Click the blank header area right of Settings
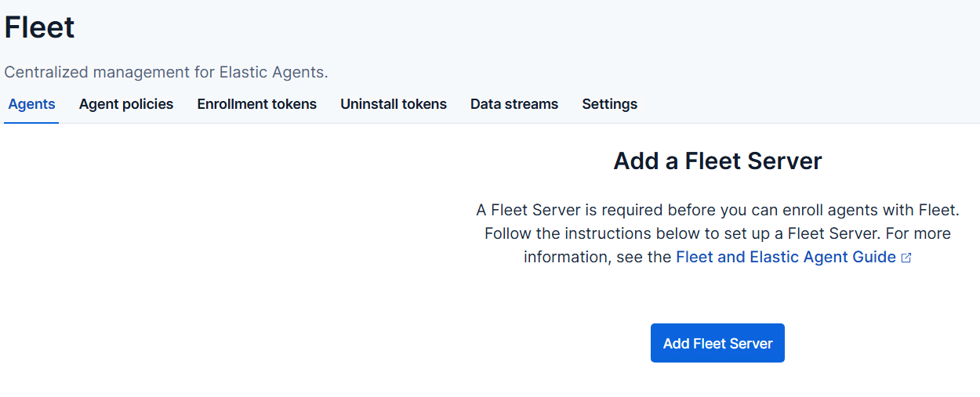 pos(808,104)
